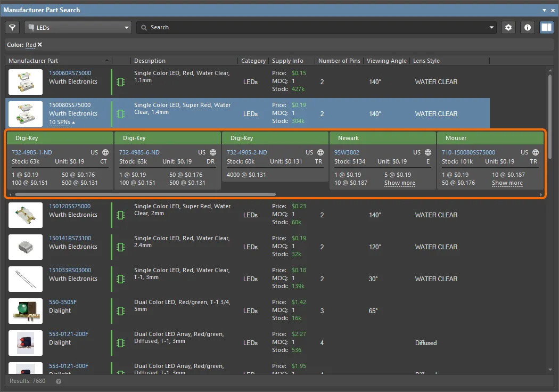Select thumbnail image of 150141RS73100
The image size is (559, 392).
[26, 247]
